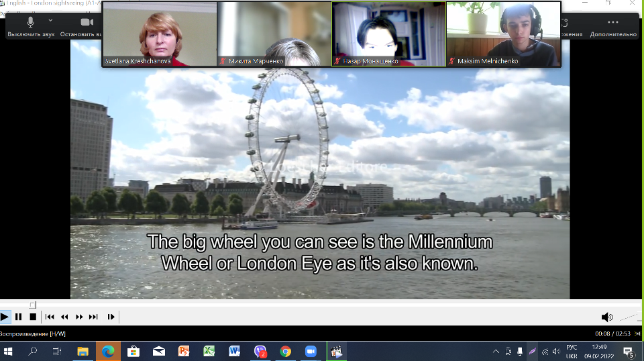Select Maksim Melnichenko video thumbnail
644x361 pixels.
[503, 34]
